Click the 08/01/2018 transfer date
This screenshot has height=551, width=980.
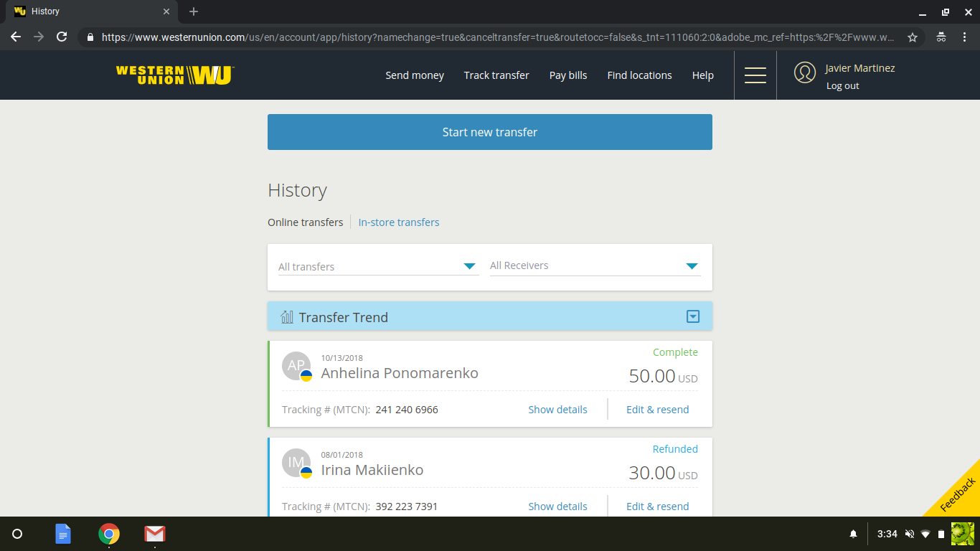342,455
